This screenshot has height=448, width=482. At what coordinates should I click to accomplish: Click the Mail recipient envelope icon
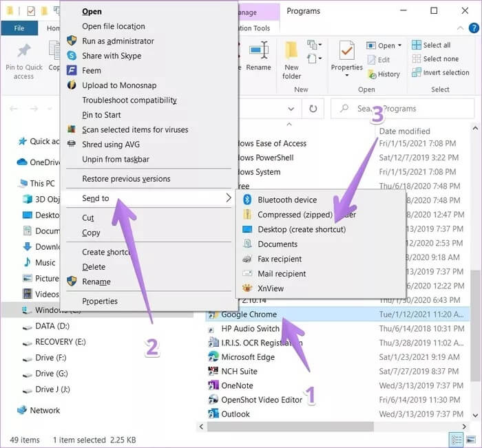pos(247,273)
